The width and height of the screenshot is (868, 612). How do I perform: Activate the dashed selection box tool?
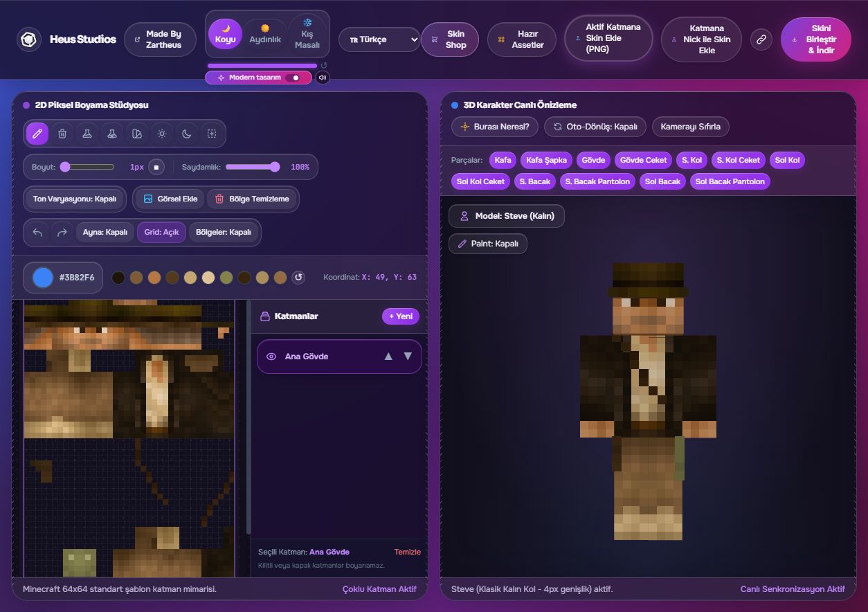tap(212, 134)
